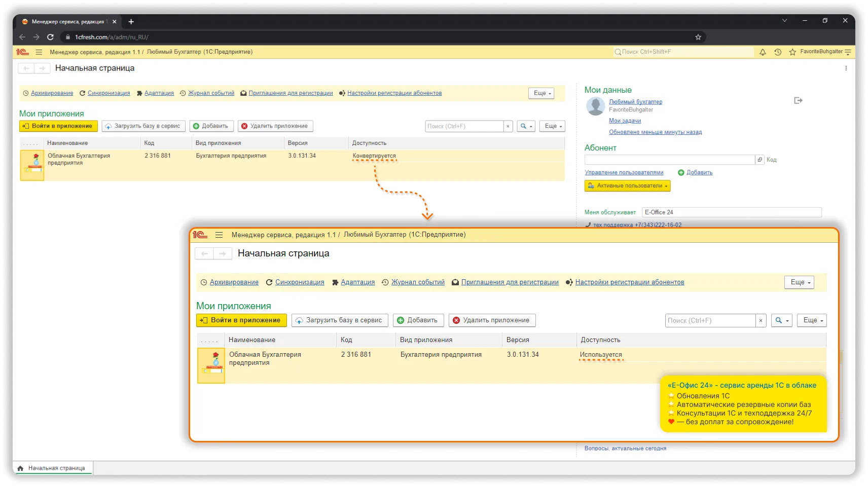The image size is (868, 486).
Task: Click Конвертируется status cell
Action: [374, 156]
